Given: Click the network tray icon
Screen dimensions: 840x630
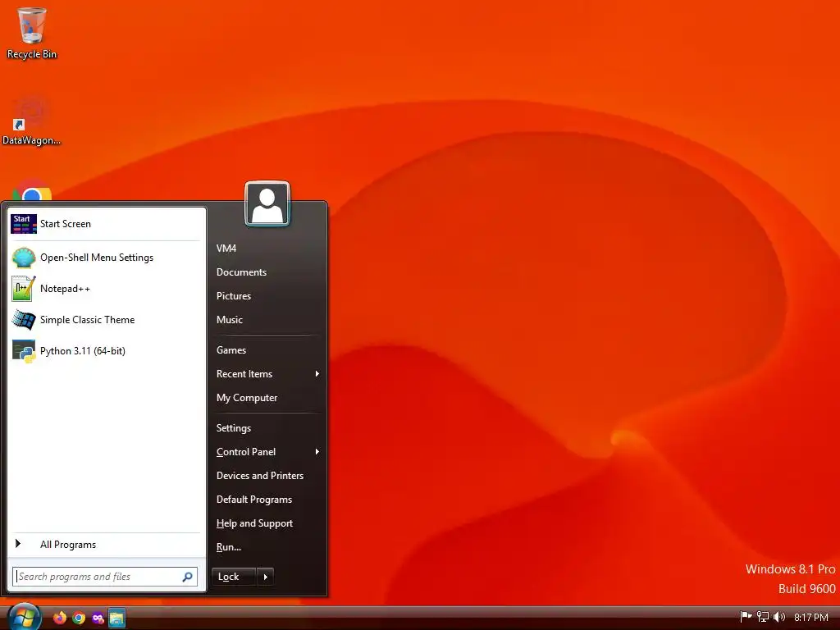Looking at the screenshot, I should 762,617.
